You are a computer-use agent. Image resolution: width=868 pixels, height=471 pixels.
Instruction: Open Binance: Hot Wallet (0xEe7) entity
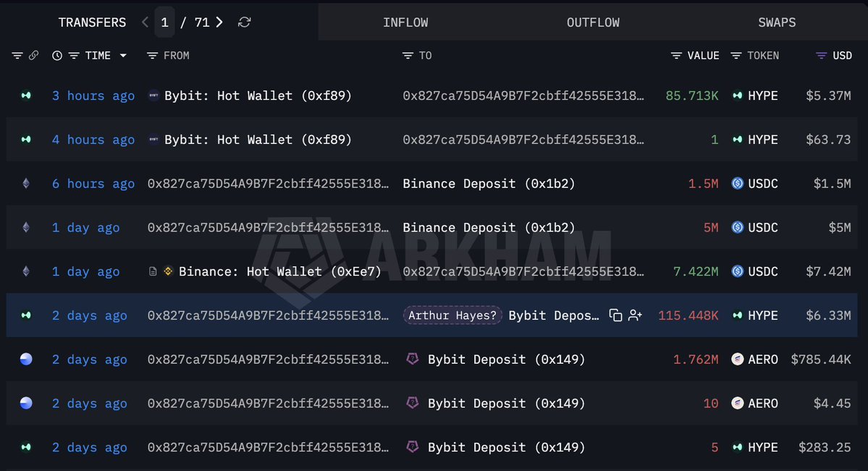279,271
